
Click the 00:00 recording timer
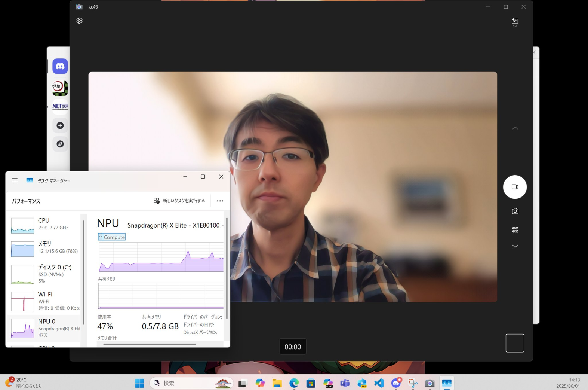[293, 347]
